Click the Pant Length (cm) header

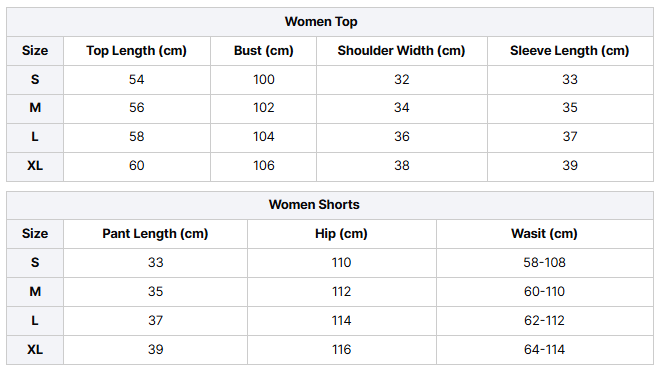pyautogui.click(x=155, y=234)
